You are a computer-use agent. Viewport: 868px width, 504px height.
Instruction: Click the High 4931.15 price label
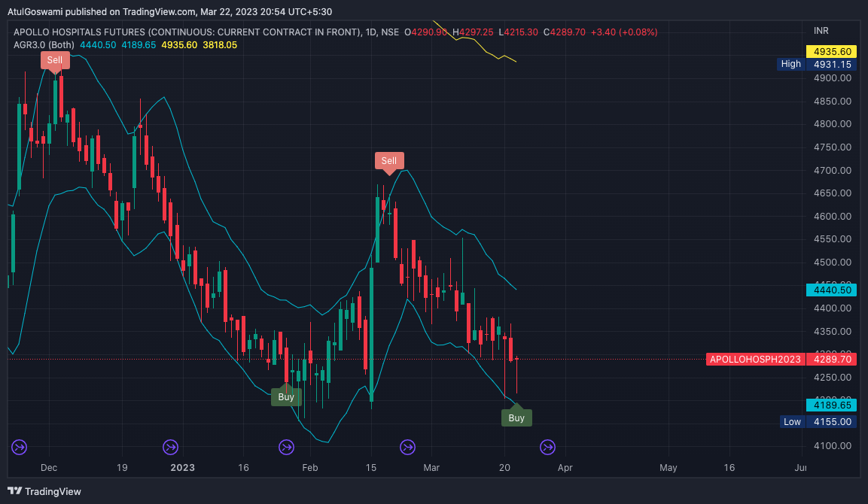click(817, 64)
